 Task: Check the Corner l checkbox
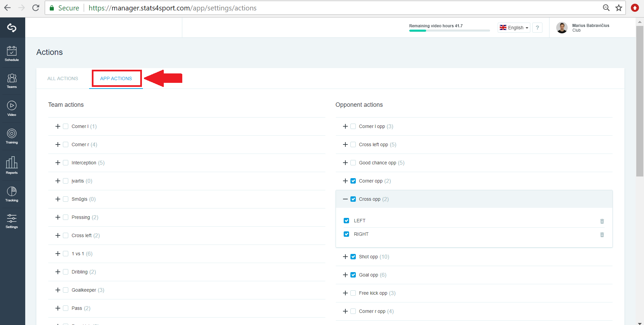66,126
